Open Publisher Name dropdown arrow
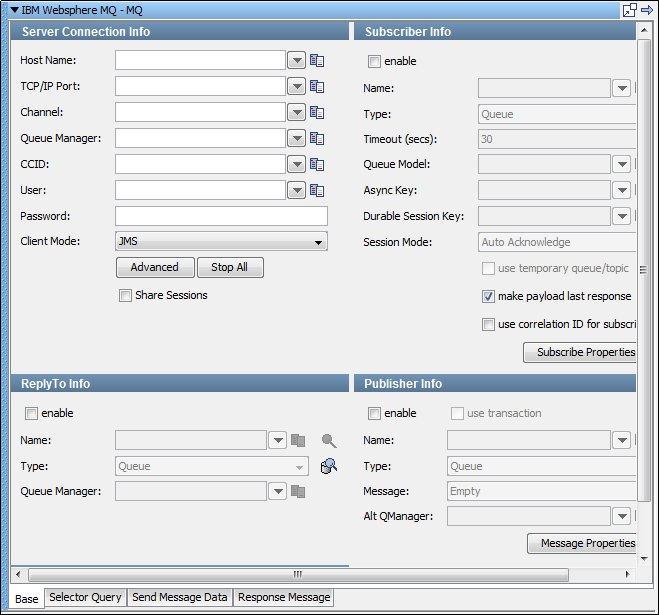 [x=622, y=441]
